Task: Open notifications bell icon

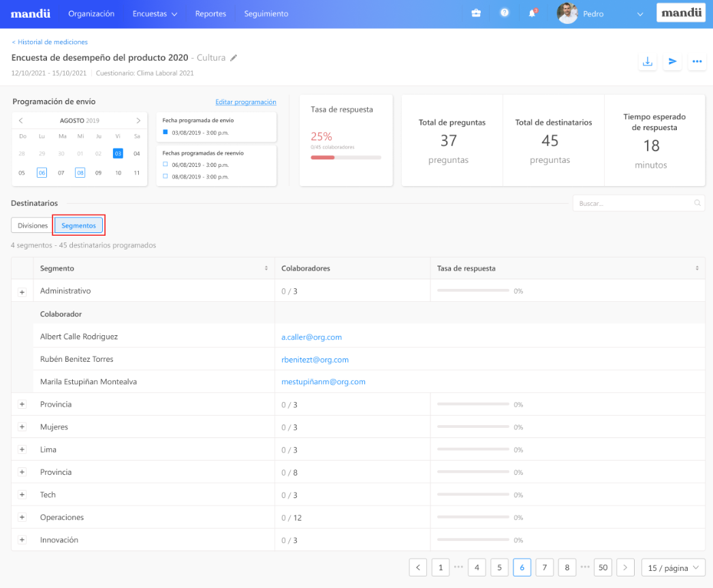Action: tap(532, 13)
